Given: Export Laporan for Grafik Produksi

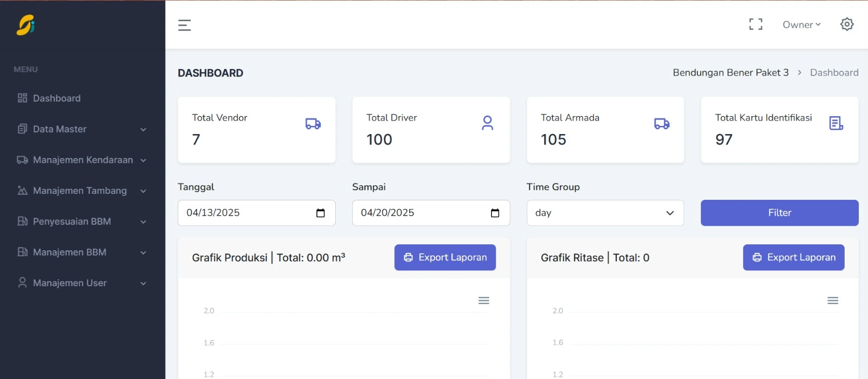Looking at the screenshot, I should pyautogui.click(x=445, y=257).
